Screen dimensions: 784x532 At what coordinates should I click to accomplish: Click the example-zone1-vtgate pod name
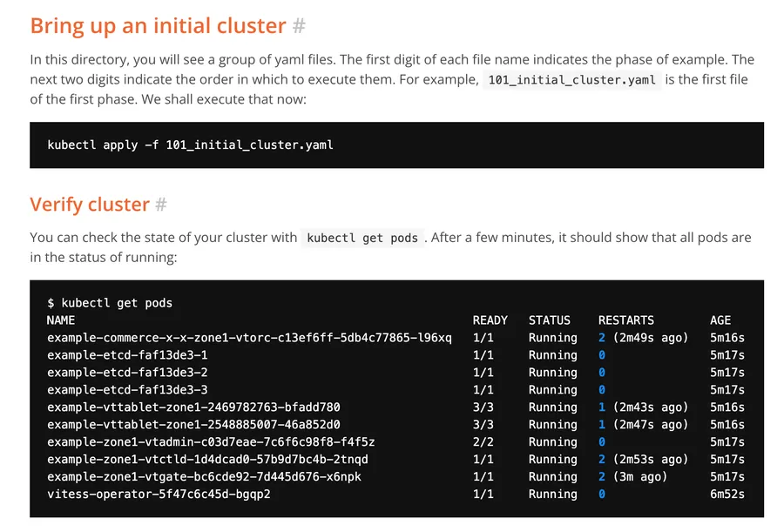(x=204, y=476)
